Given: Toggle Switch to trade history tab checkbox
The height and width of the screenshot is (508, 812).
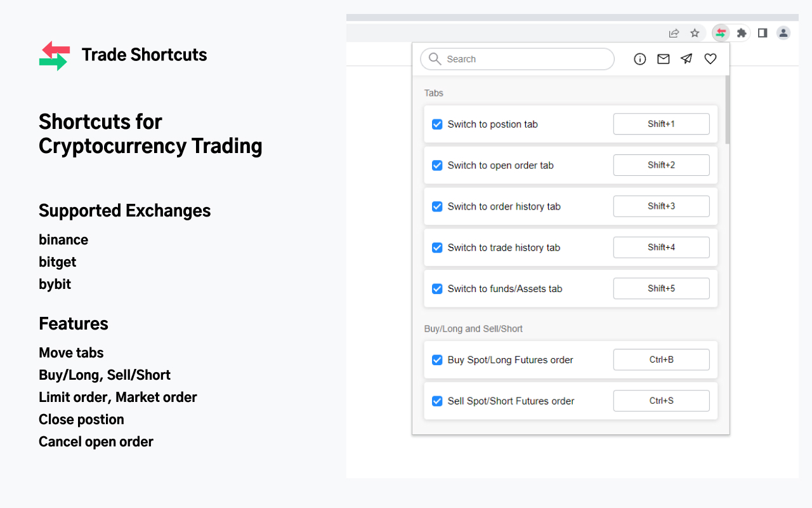Looking at the screenshot, I should 437,248.
